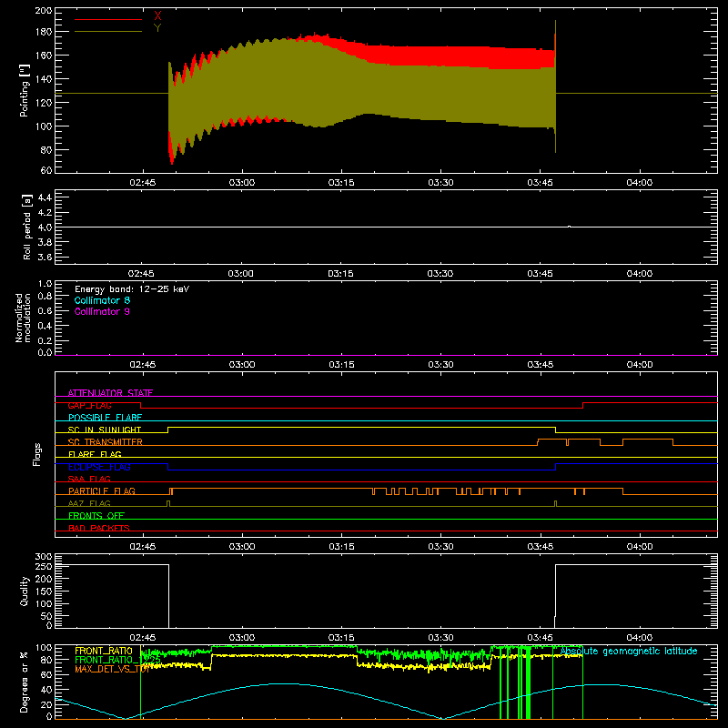Image resolution: width=728 pixels, height=728 pixels.
Task: Click the 40 tick on Degrees axis
Action: (46, 690)
